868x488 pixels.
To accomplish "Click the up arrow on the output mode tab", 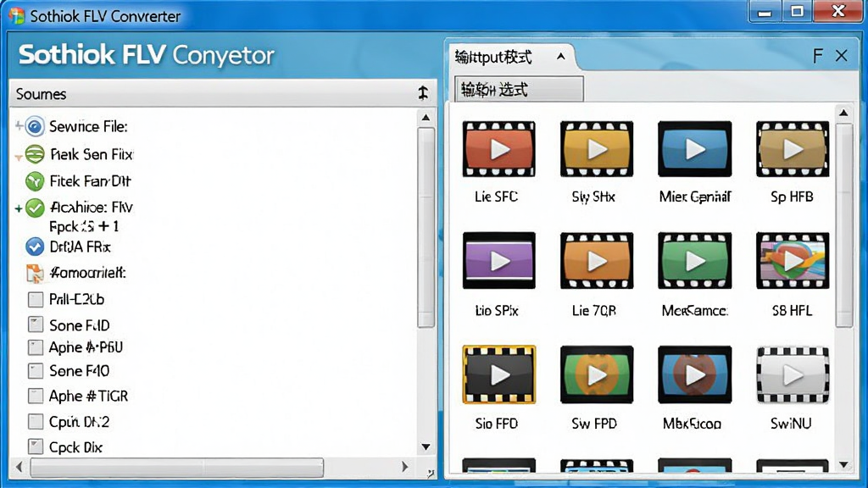I will point(561,57).
